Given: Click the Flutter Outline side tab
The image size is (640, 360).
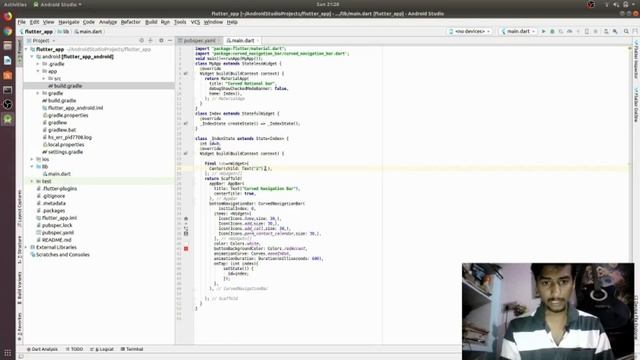Looking at the screenshot, I should tap(636, 104).
